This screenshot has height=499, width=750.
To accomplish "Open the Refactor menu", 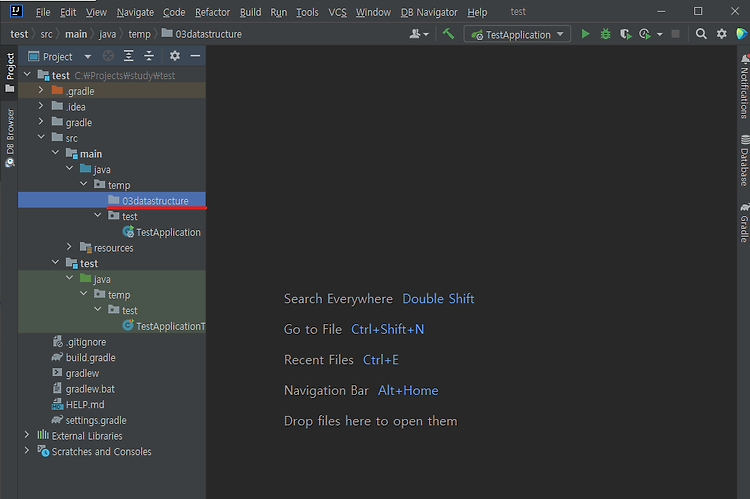I will 212,12.
